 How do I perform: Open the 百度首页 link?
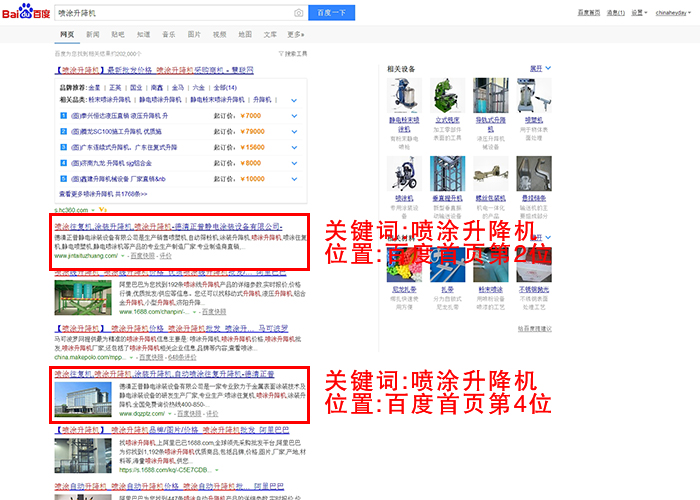(589, 12)
